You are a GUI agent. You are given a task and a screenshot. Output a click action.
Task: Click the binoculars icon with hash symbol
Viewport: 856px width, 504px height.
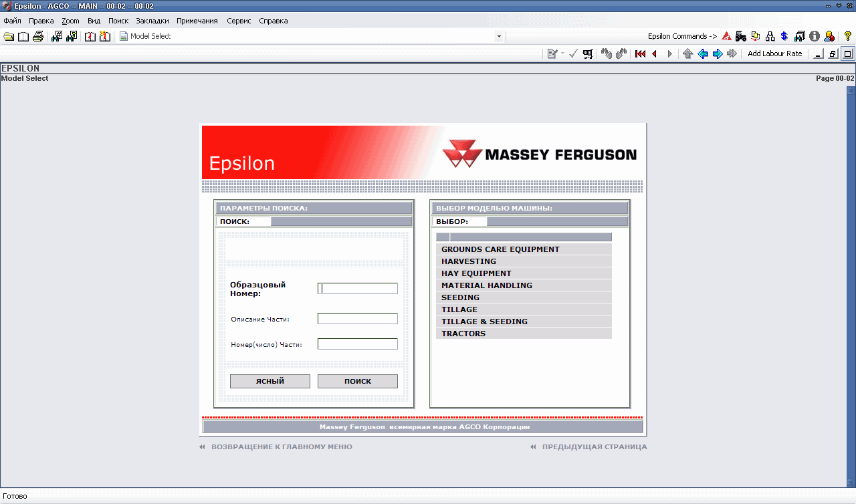(57, 36)
